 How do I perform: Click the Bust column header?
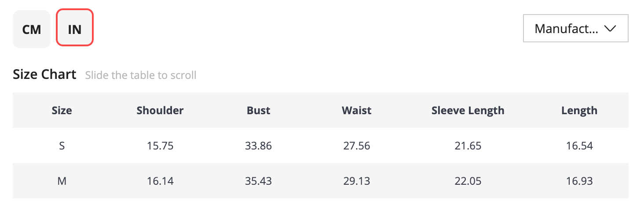click(259, 110)
